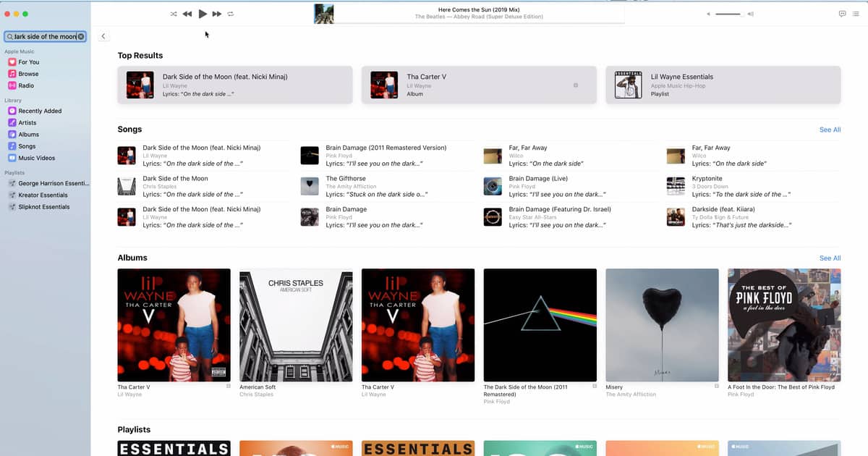Toggle shuffle playback mode
Screen dimensions: 868x456
(174, 14)
